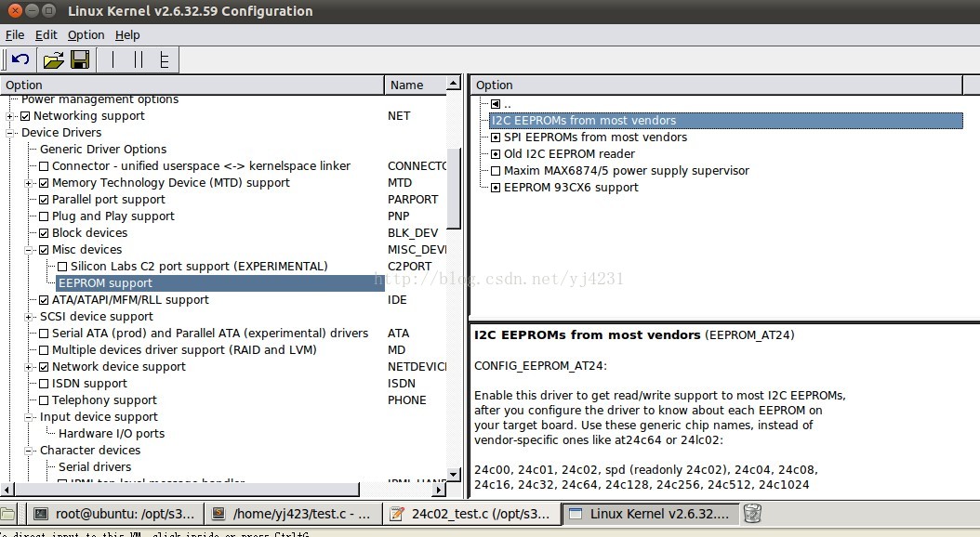
Task: Open the File menu
Action: pyautogui.click(x=15, y=35)
